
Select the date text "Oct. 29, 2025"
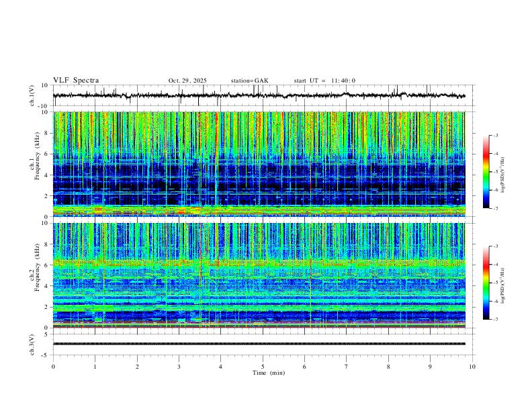(187, 81)
